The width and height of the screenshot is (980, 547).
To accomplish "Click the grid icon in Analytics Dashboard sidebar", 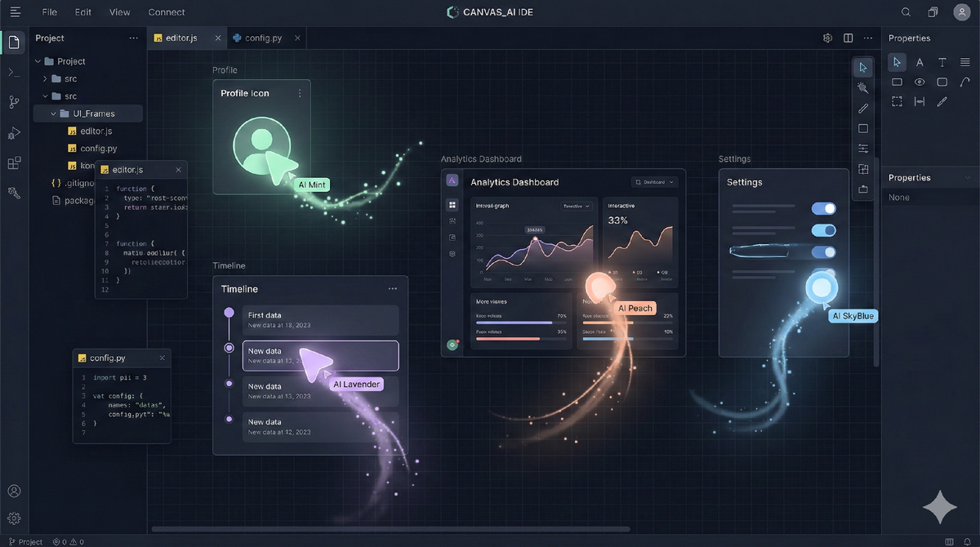I will (452, 205).
